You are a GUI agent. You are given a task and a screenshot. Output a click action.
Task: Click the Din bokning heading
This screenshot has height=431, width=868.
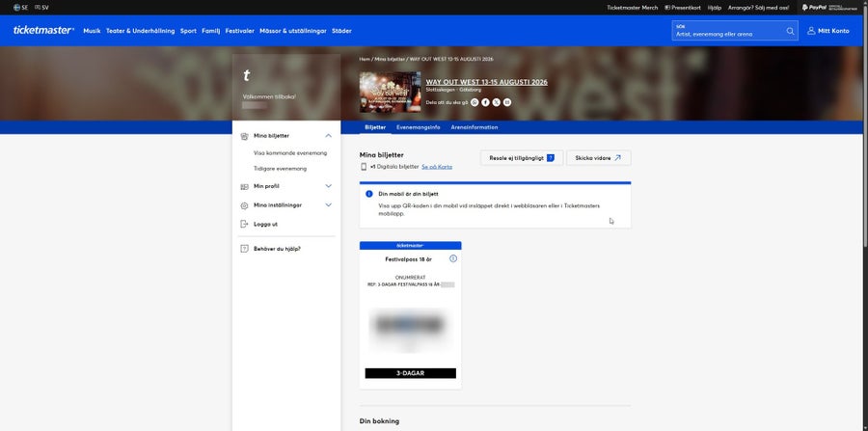[379, 421]
